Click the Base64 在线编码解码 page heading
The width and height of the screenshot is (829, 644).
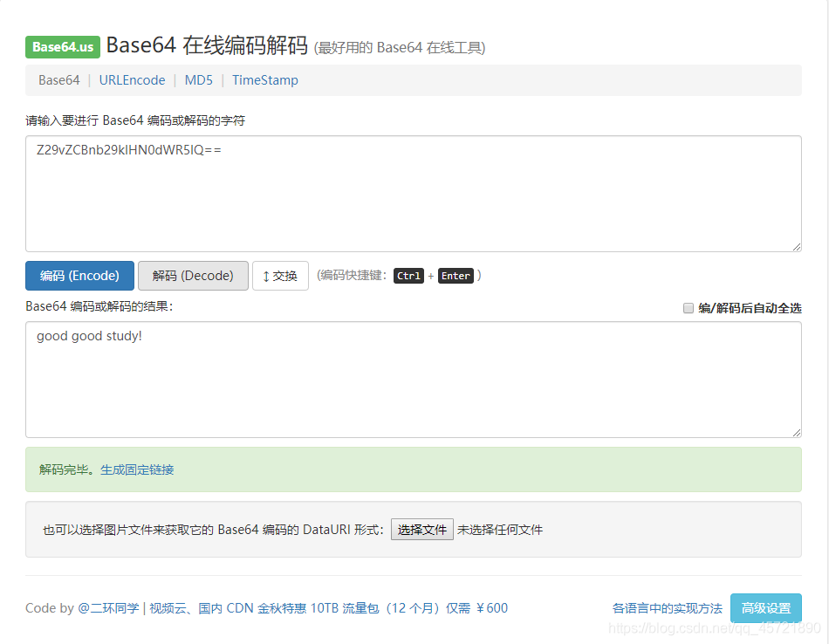[x=208, y=45]
